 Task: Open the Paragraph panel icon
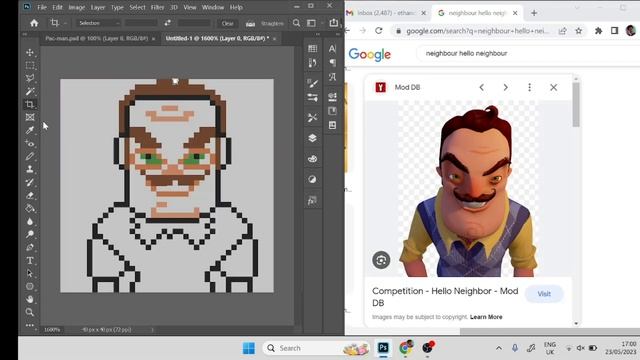point(332,62)
